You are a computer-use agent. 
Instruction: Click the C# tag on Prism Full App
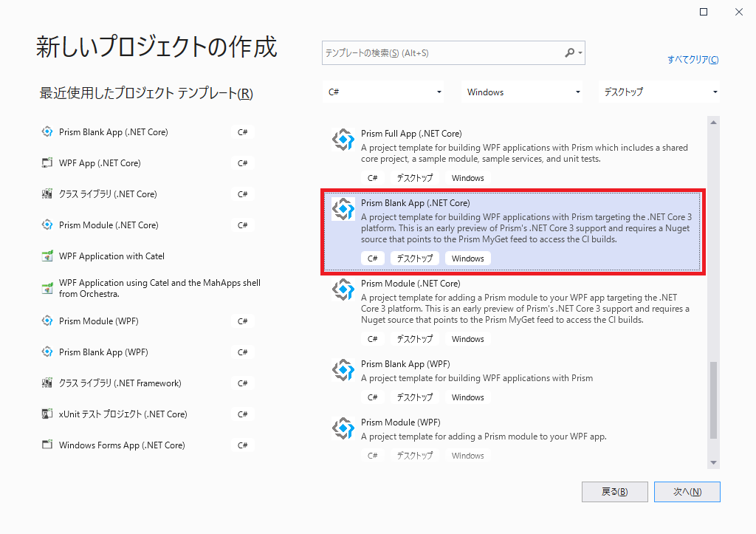click(373, 178)
